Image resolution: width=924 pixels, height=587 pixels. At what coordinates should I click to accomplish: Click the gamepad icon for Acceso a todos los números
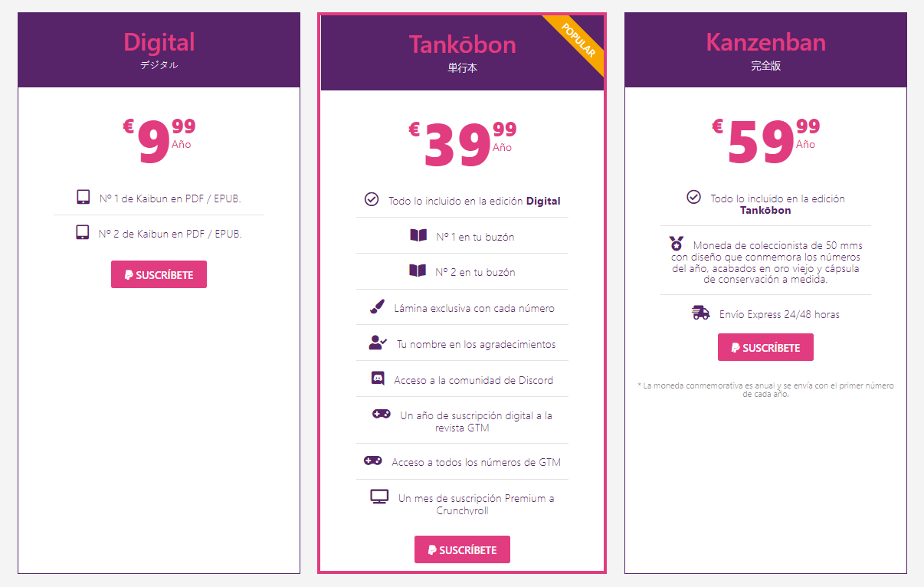click(x=373, y=461)
